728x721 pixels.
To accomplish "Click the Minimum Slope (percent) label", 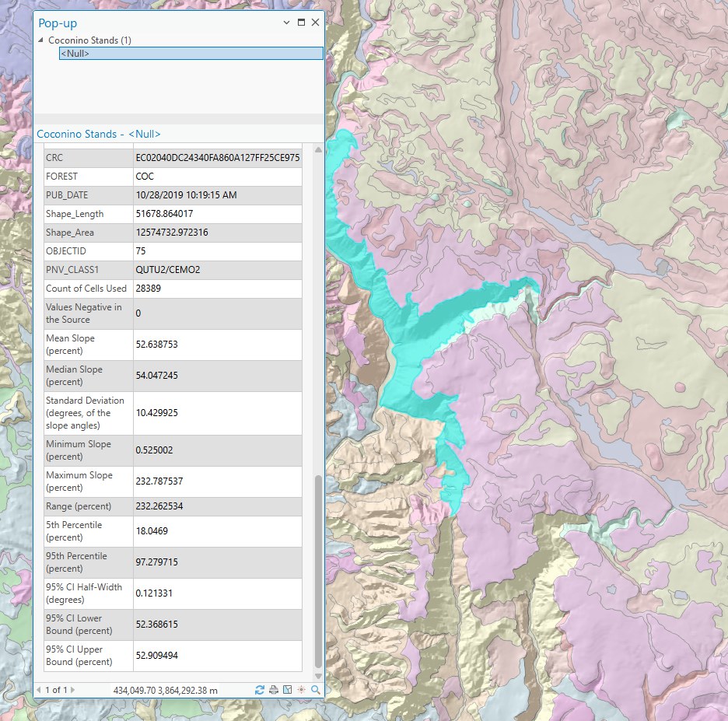I will click(x=79, y=450).
